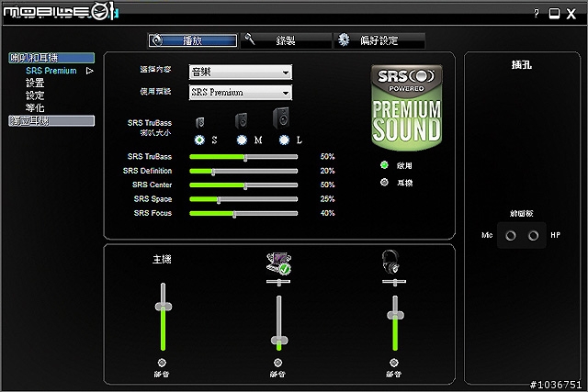Expand the SRS Premium arrow

(x=90, y=71)
